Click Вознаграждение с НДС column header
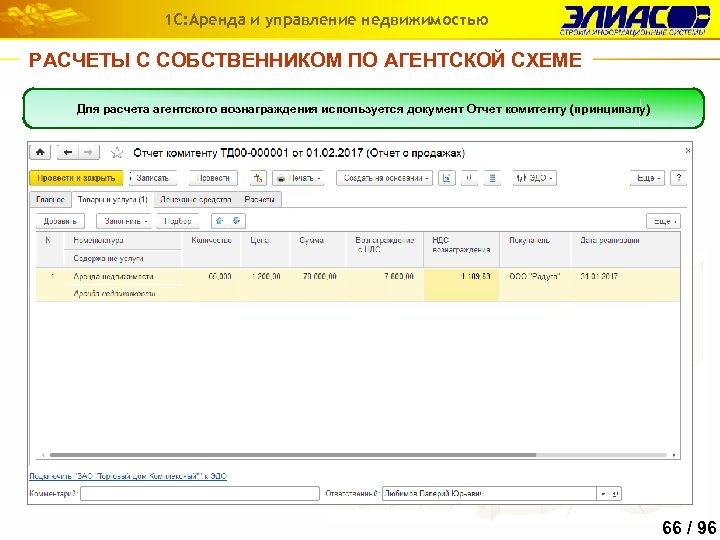This screenshot has width=720, height=540. tap(384, 249)
